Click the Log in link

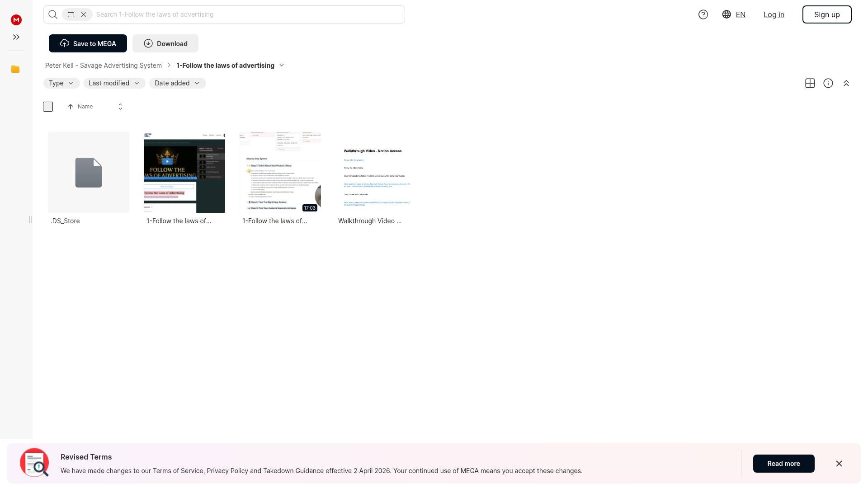pos(774,14)
